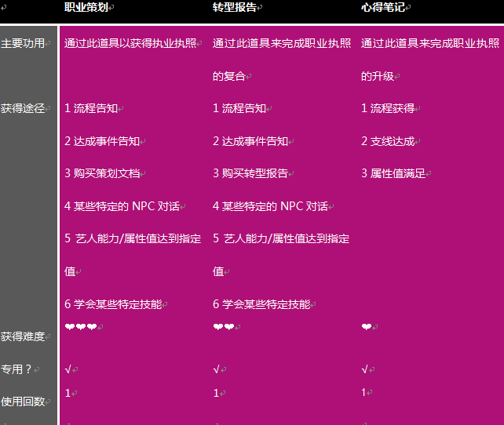Screen dimensions: 504x425
Task: Click 4 某些特定的 NPC 对话 under 职业策划
Action: [122, 206]
